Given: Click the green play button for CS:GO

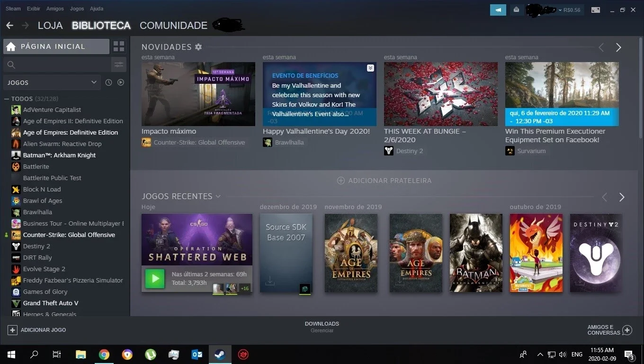Looking at the screenshot, I should point(155,279).
